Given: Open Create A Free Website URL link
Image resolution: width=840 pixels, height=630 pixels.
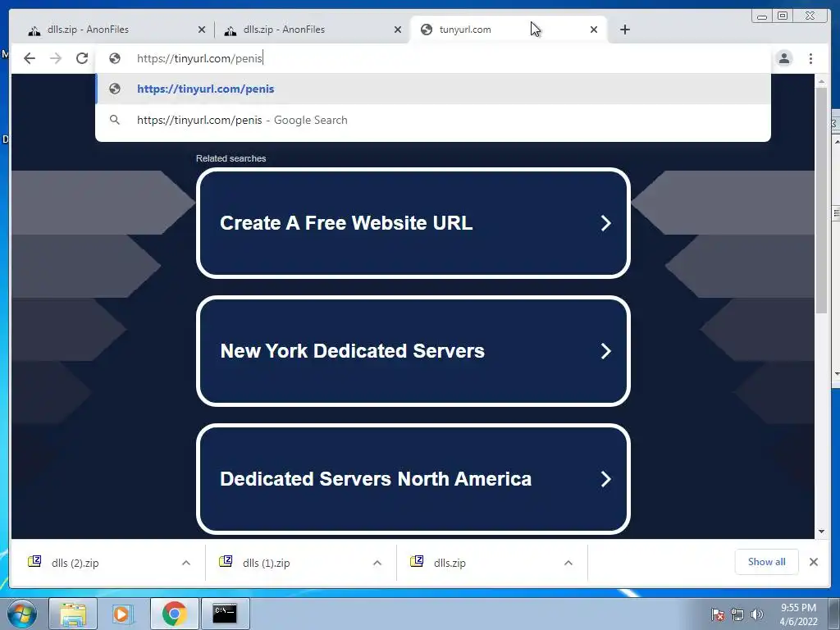Looking at the screenshot, I should click(x=413, y=223).
